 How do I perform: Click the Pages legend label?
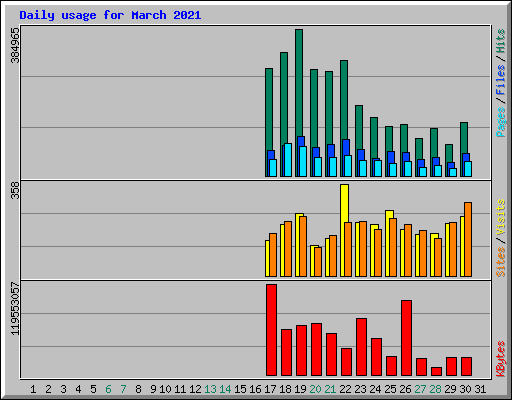tap(500, 122)
